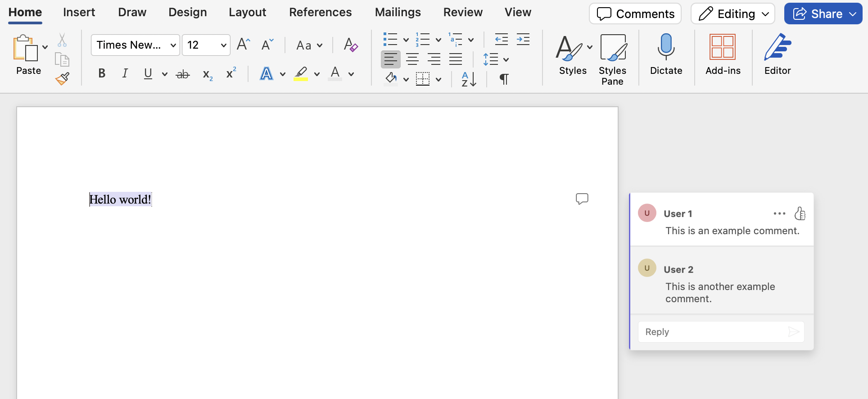This screenshot has height=399, width=868.
Task: Apply subscript formatting
Action: pyautogui.click(x=208, y=74)
